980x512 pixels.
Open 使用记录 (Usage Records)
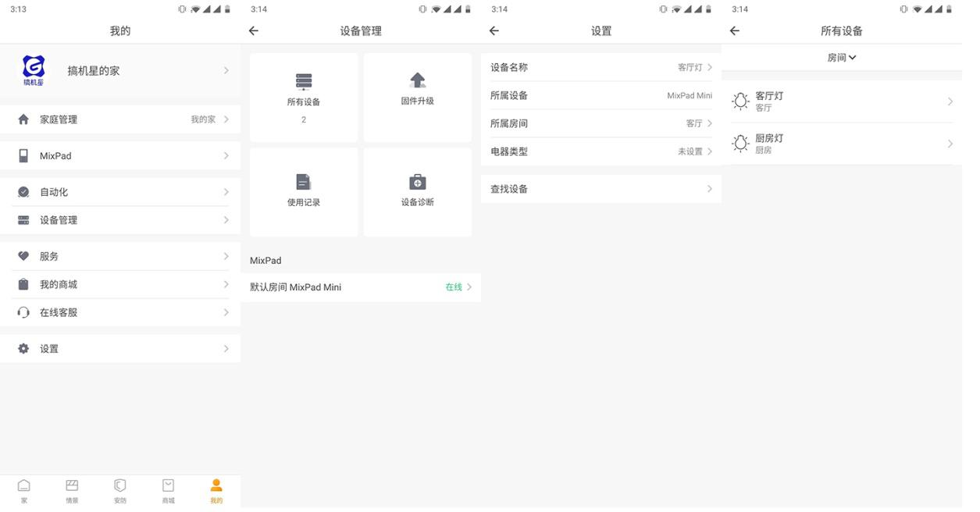tap(304, 191)
